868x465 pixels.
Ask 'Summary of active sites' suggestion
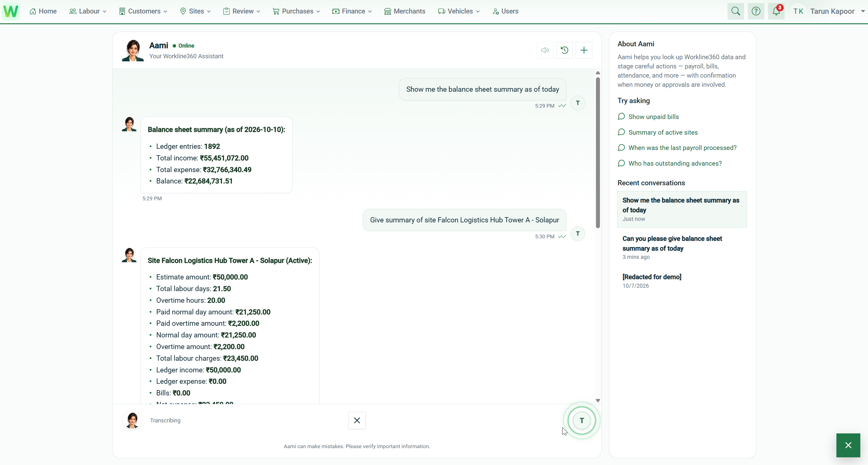(x=658, y=133)
